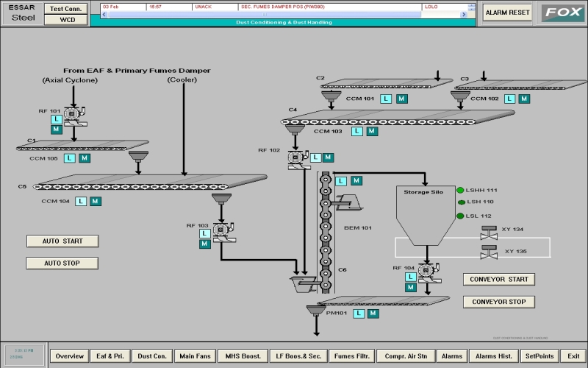
Task: Select the XY 135 valve symbol
Action: [x=489, y=252]
